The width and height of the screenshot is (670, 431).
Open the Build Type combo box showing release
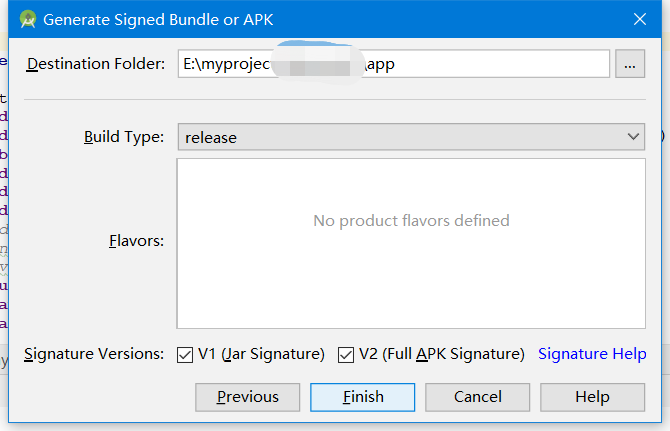tap(411, 137)
